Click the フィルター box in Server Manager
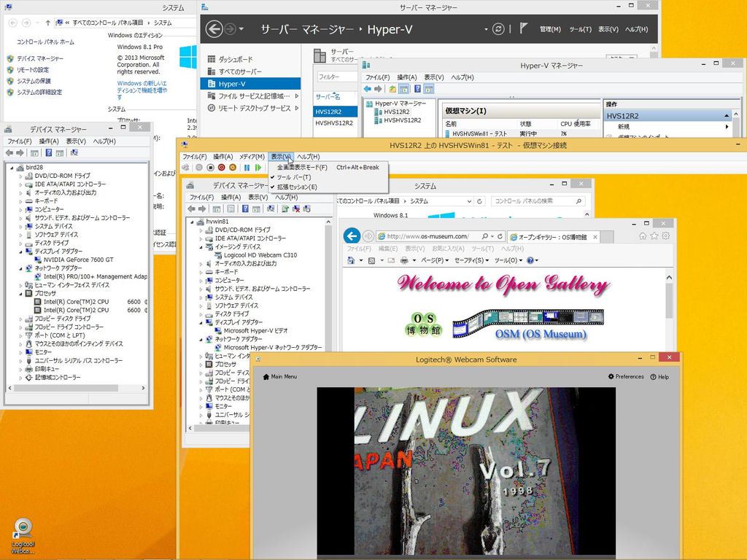Image resolution: width=747 pixels, height=560 pixels. tap(336, 77)
